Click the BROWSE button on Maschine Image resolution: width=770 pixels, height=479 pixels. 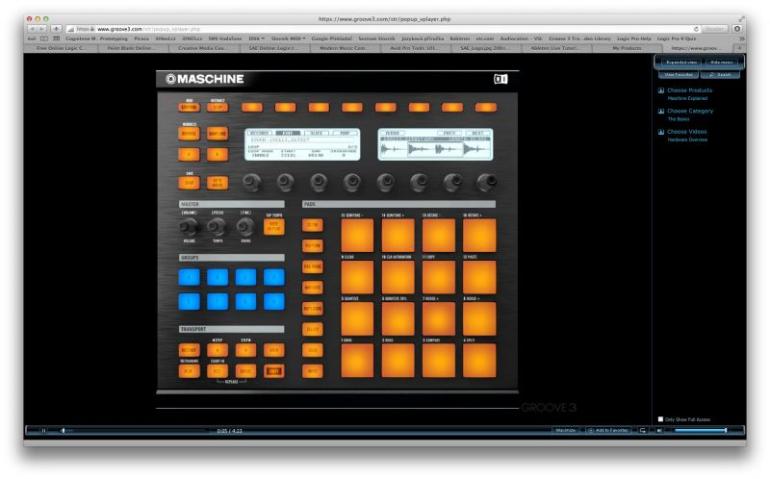tap(189, 133)
